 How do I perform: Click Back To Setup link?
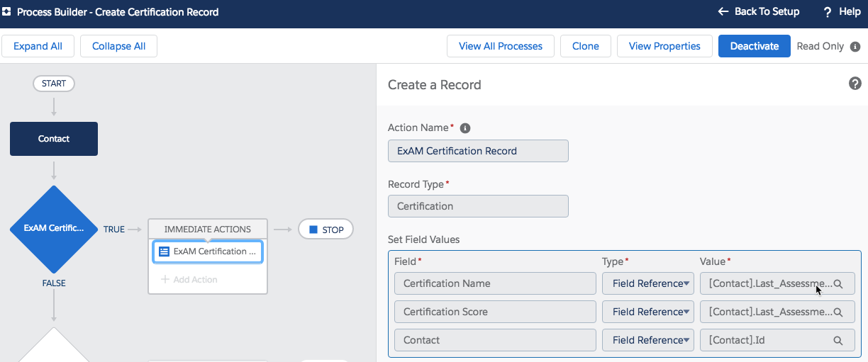[x=758, y=12]
